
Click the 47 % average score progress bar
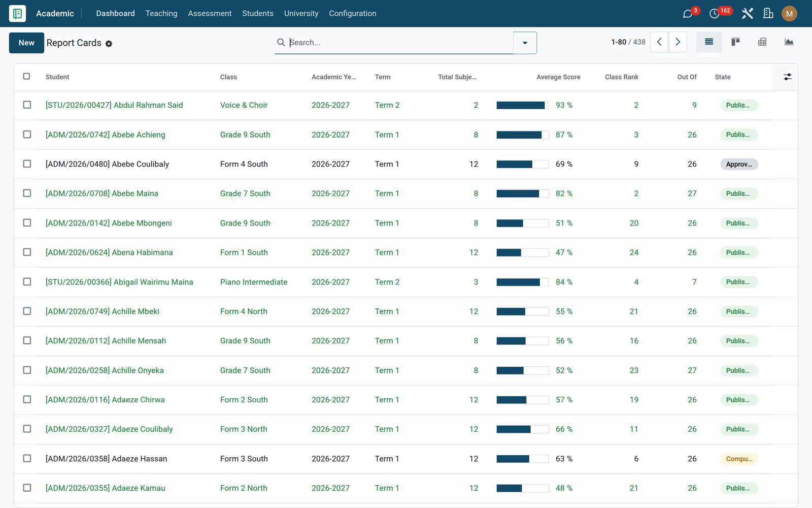coord(522,252)
